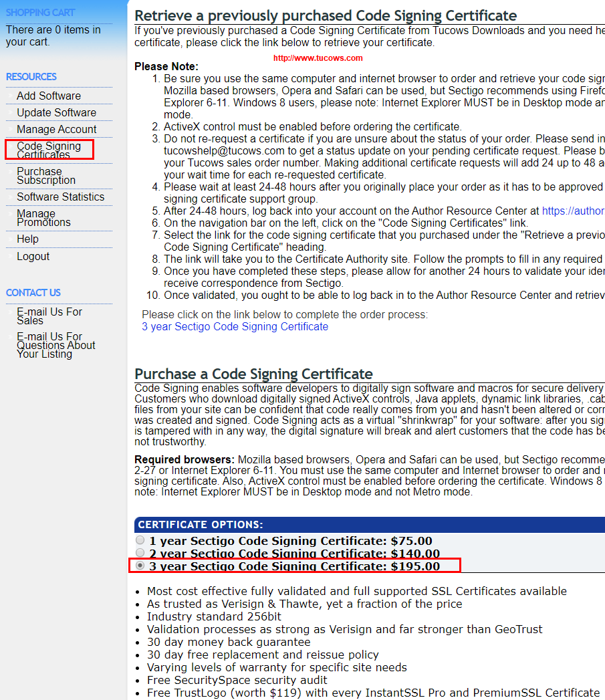Select the 1 year Sectigo certificate radio button

(140, 540)
